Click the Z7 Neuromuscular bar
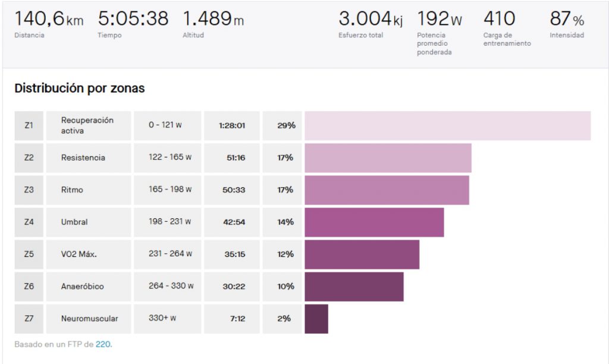Screen dimensions: 609x364 pyautogui.click(x=316, y=318)
